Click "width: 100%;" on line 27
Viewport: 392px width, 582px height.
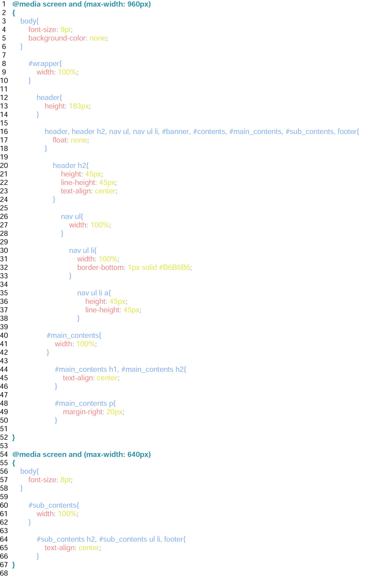click(x=90, y=225)
